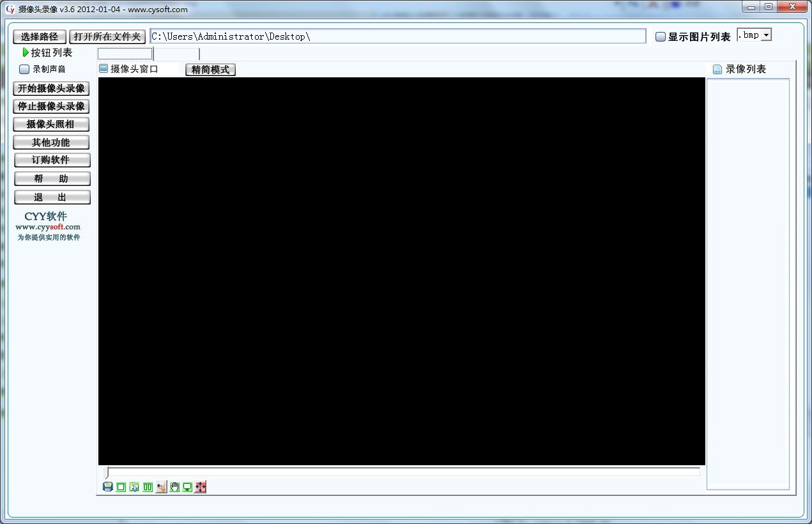Switch to 精简模式 view
Viewport: 812px width, 524px height.
click(x=210, y=70)
